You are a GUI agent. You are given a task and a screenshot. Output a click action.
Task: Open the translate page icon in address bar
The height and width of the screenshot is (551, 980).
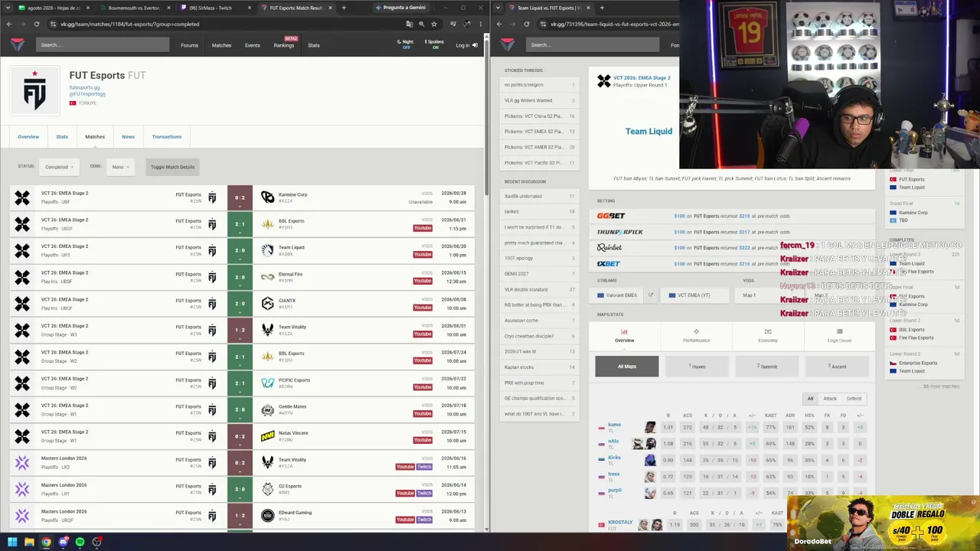408,24
